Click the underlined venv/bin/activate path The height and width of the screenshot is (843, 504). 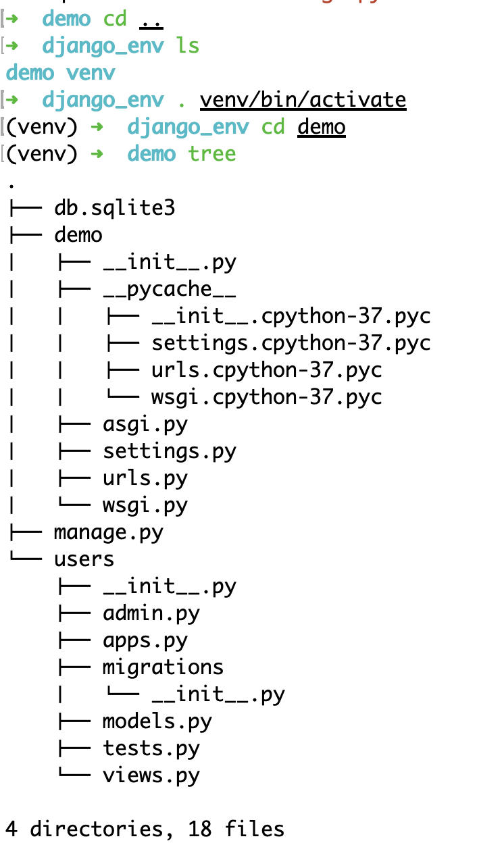(x=303, y=101)
